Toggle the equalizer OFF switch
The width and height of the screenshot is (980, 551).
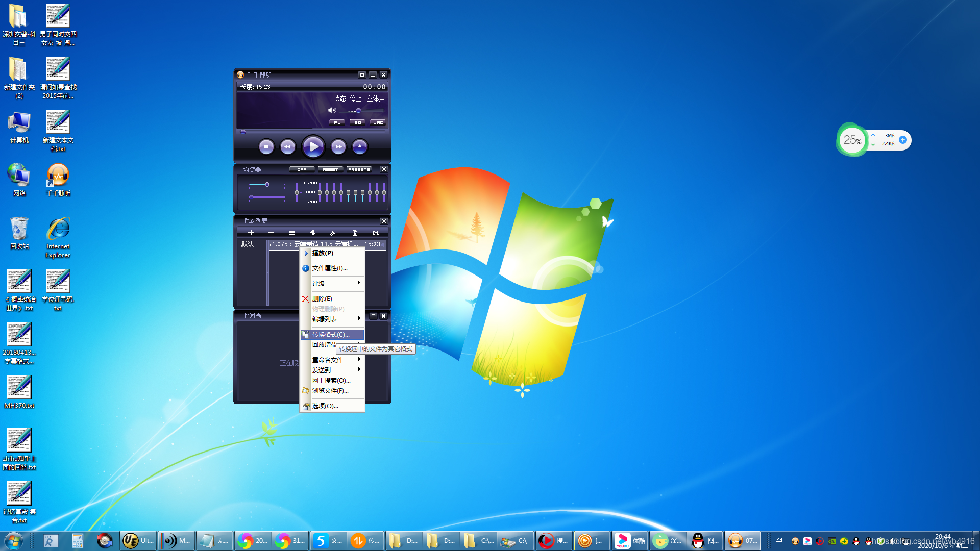pos(302,169)
